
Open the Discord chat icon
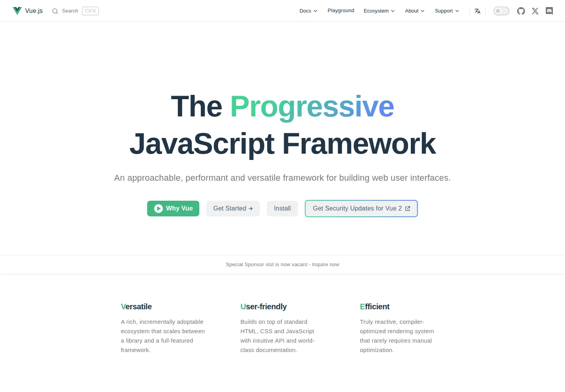click(x=549, y=11)
